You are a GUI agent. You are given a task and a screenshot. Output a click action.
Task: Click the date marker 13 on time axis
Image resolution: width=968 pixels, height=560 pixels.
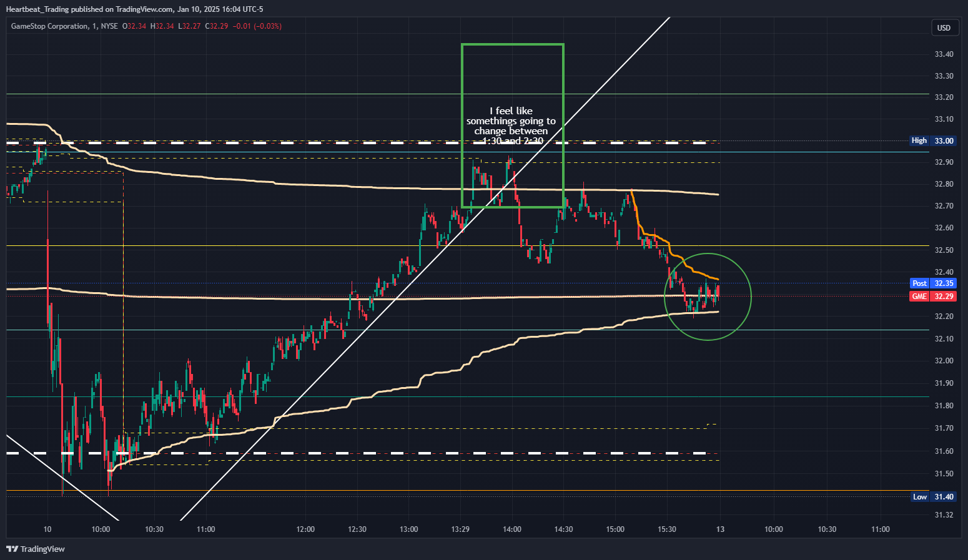click(720, 529)
